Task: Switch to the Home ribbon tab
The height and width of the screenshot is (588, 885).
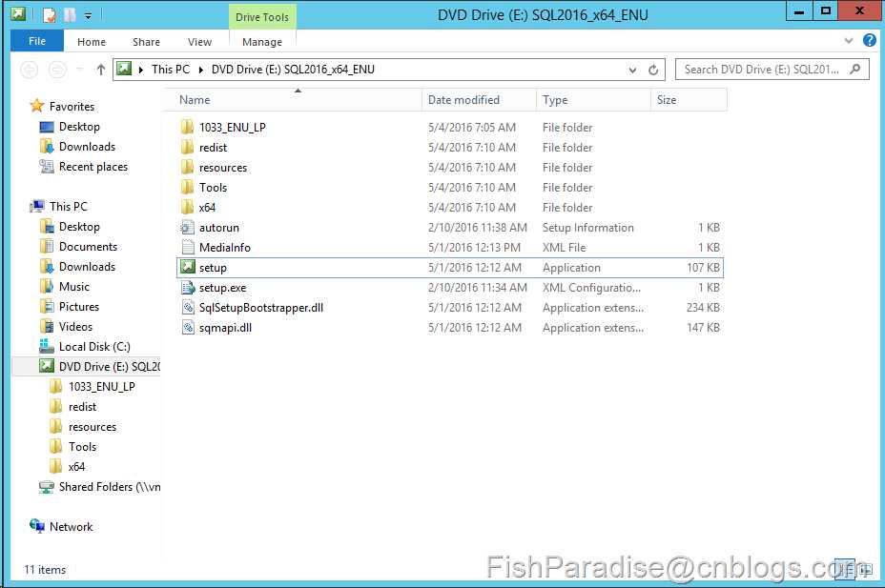Action: tap(92, 42)
